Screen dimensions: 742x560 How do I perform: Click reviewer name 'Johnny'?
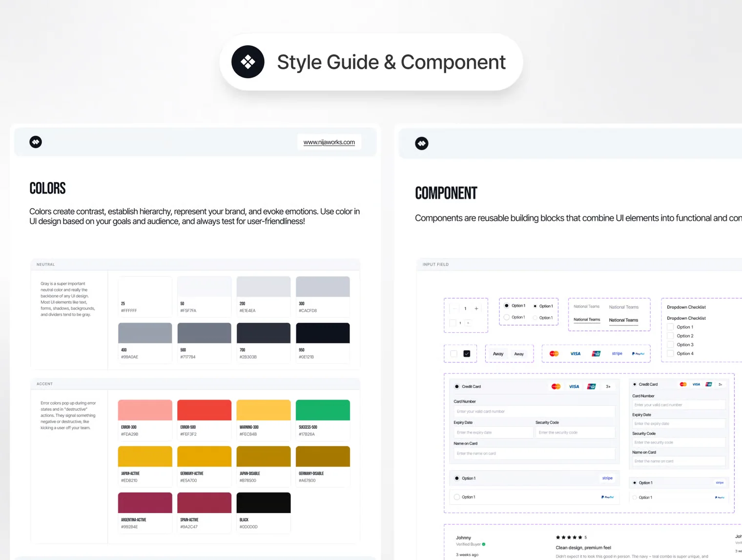(x=463, y=538)
